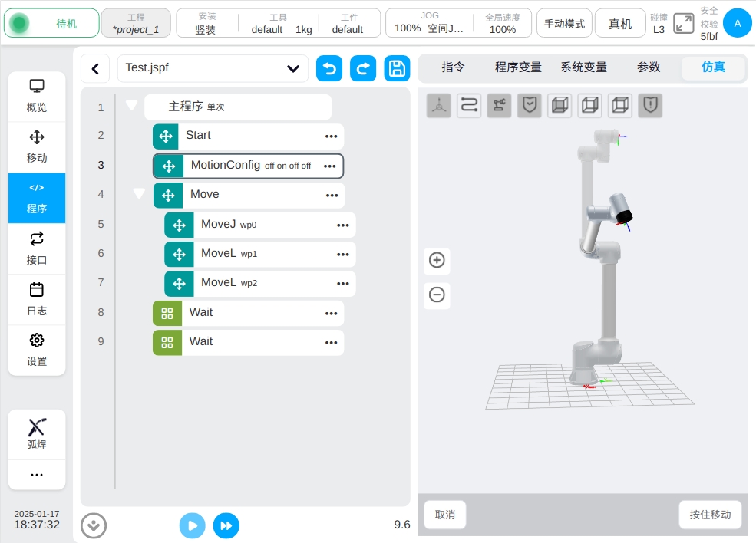Toggle the coordinate axes display in simulation
Screen dimensions: 756x543
tap(439, 106)
